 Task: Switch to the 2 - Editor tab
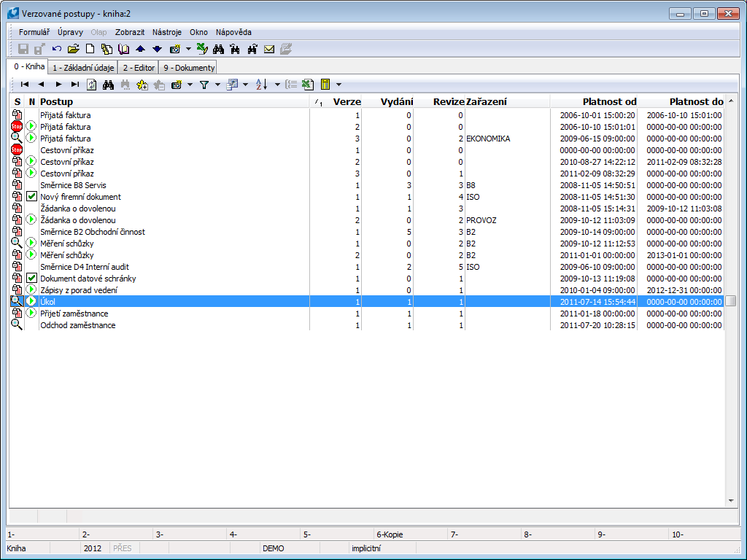click(x=139, y=68)
